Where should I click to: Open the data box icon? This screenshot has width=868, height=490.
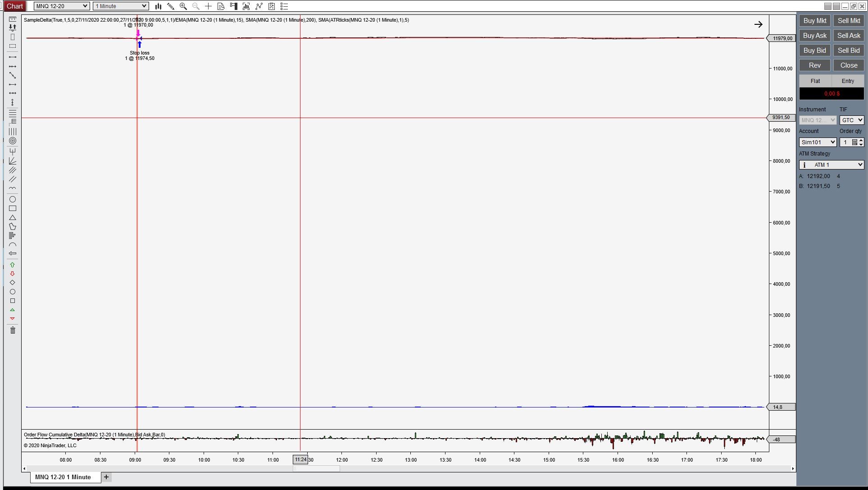[x=221, y=6]
